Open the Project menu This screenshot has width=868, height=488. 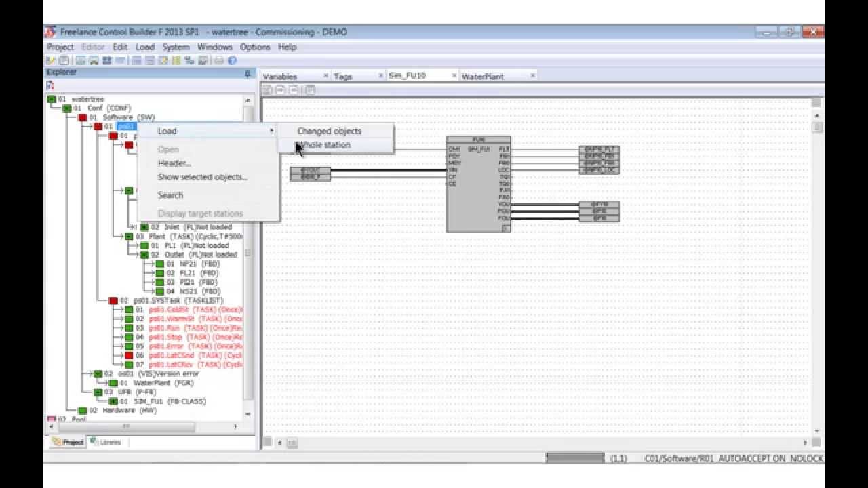coord(60,47)
